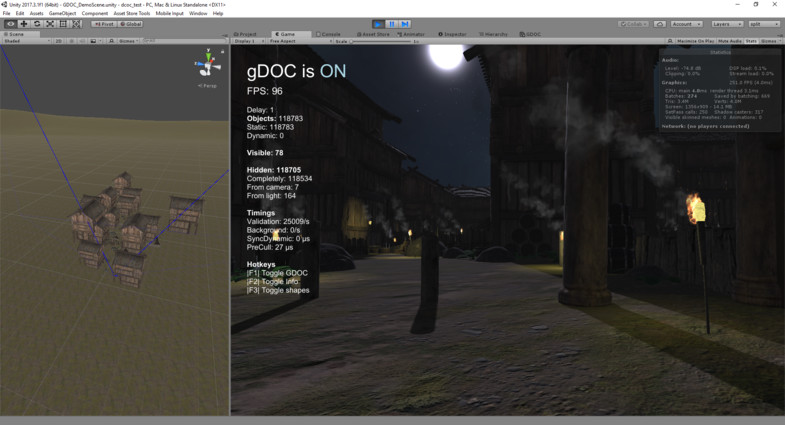Select the Rotate tool
Image resolution: width=785 pixels, height=425 pixels.
point(37,24)
